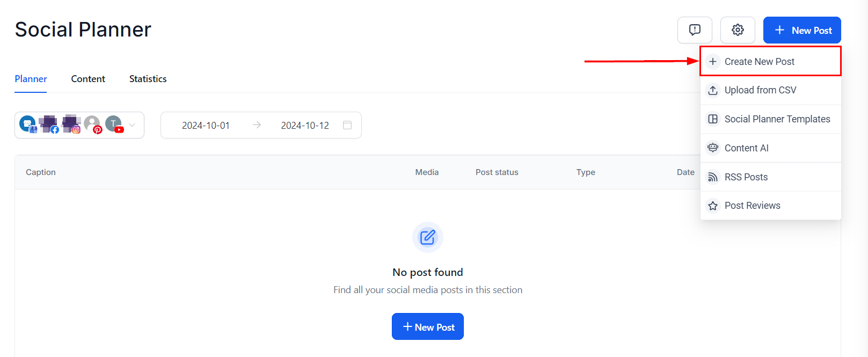Viewport: 868px width, 357px height.
Task: Select the Pinterest account avatar
Action: point(92,125)
